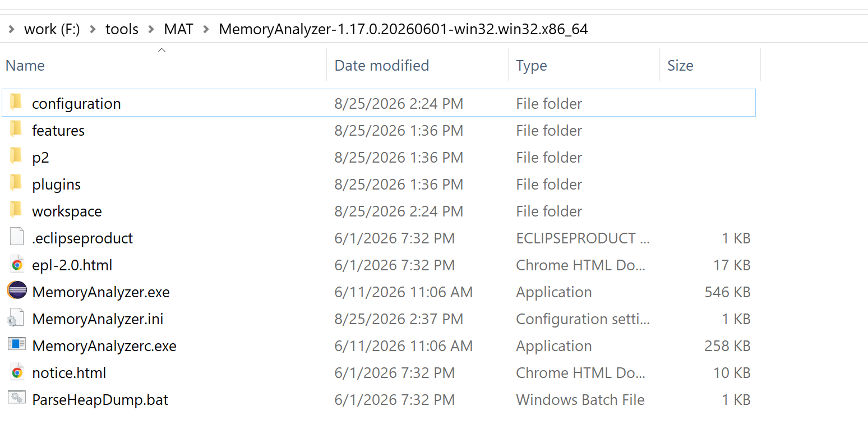868x438 pixels.
Task: Click the .eclipseproduct blank file icon
Action: click(x=17, y=238)
